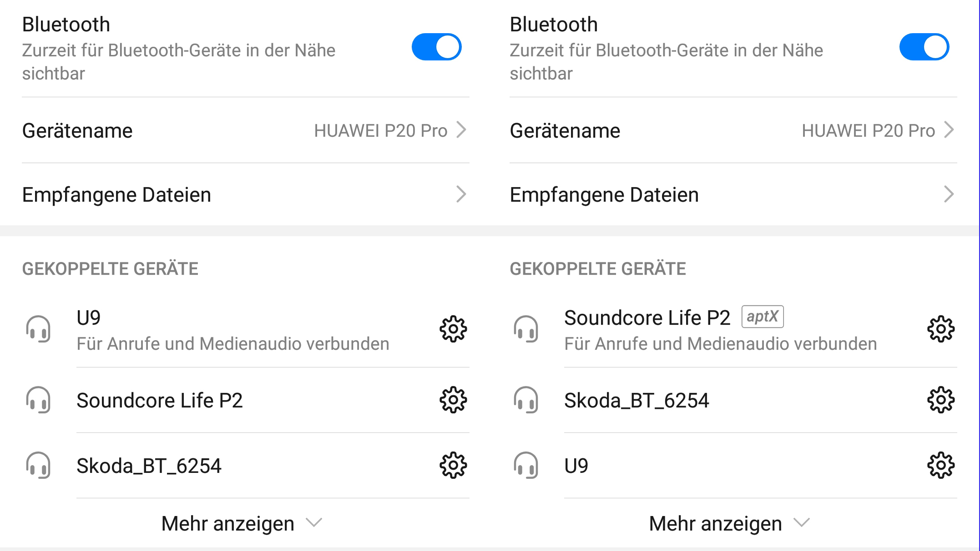The width and height of the screenshot is (980, 551).
Task: Click the aptX codec badge
Action: click(x=762, y=316)
